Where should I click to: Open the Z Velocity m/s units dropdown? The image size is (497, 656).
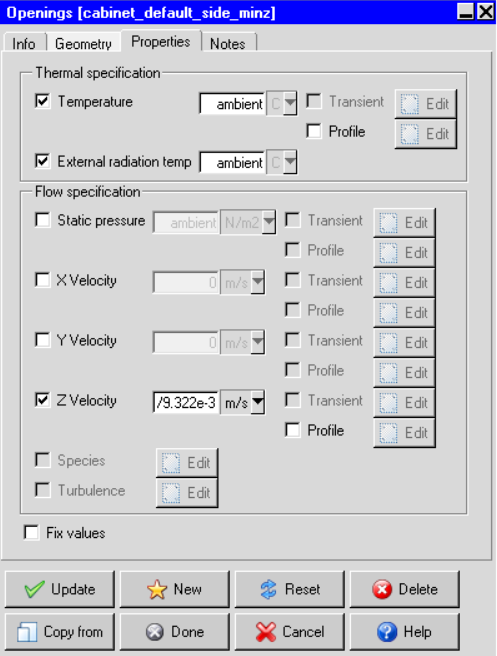click(x=258, y=402)
